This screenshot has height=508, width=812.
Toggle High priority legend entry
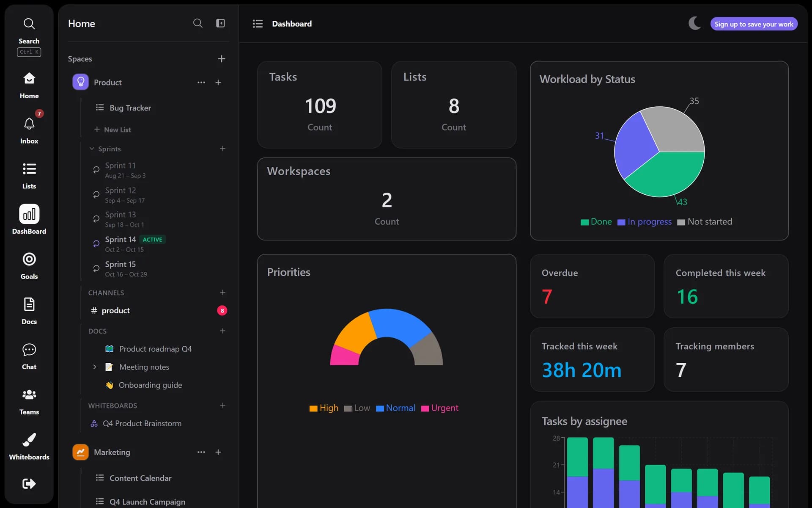pos(324,408)
